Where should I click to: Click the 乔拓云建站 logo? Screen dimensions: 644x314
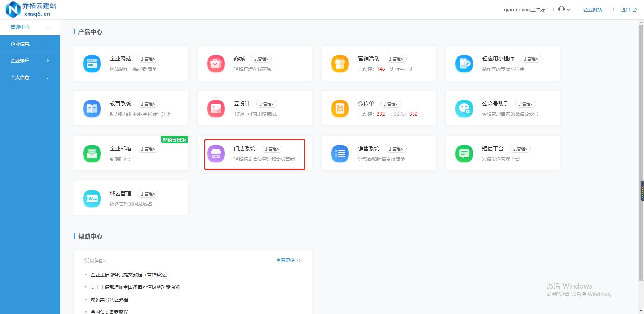(30, 9)
